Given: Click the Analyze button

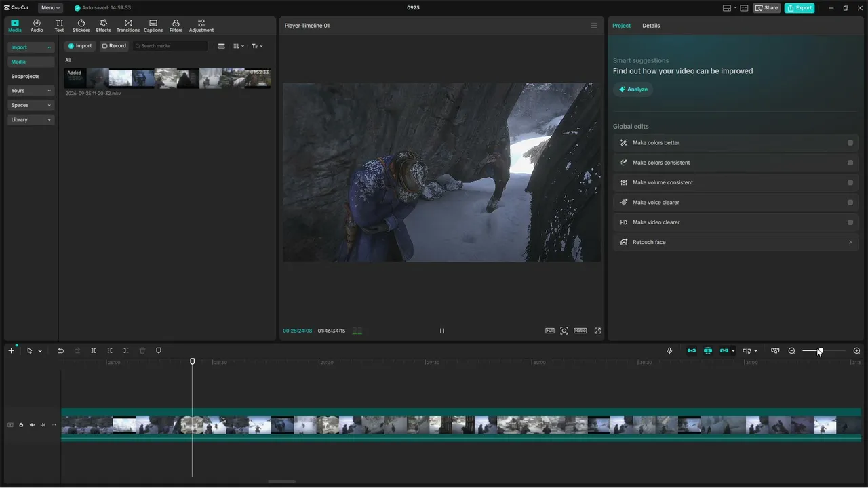Looking at the screenshot, I should tap(633, 89).
